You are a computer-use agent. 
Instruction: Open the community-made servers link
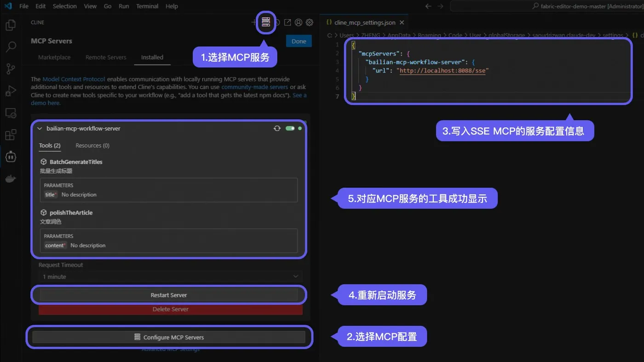click(255, 87)
